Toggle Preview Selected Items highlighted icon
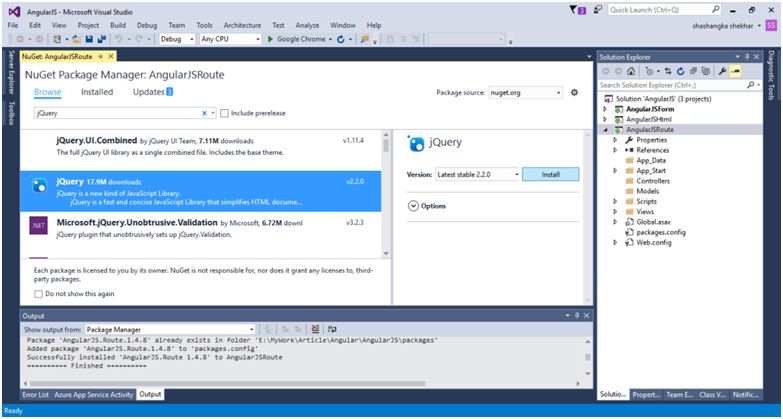 point(735,71)
